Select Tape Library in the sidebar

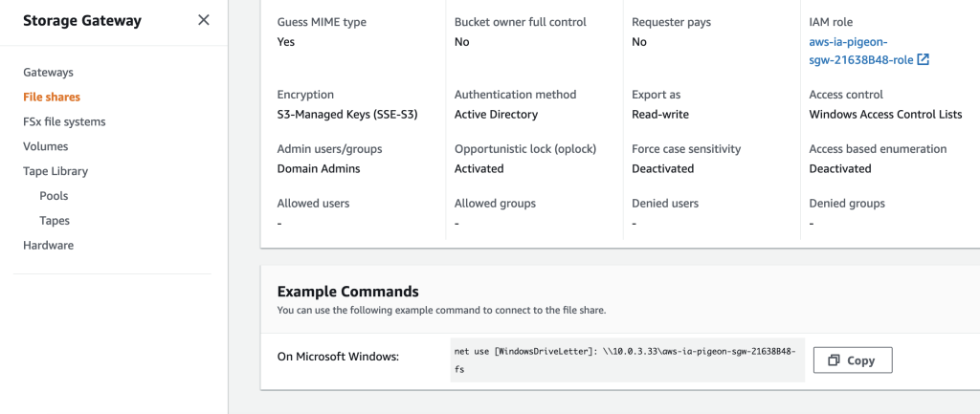[x=56, y=171]
